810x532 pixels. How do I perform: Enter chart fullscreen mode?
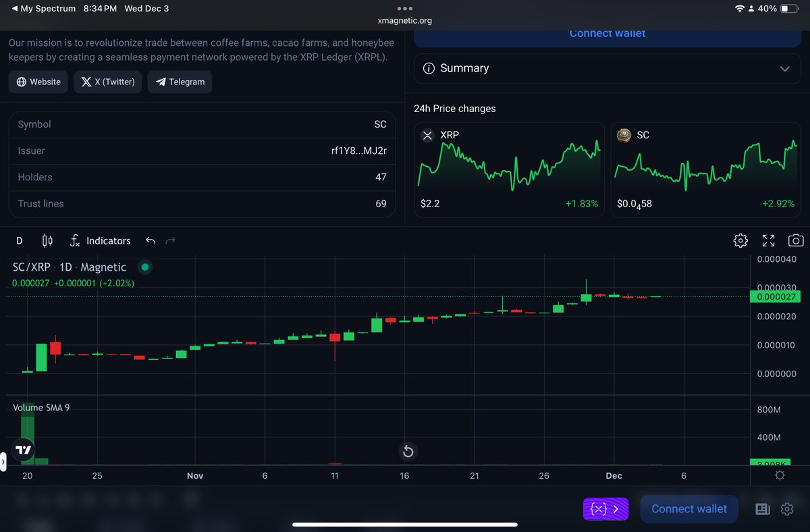click(x=768, y=240)
